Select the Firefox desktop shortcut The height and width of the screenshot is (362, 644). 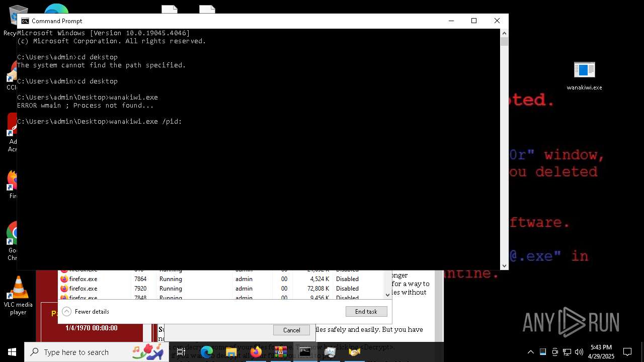coord(12,185)
